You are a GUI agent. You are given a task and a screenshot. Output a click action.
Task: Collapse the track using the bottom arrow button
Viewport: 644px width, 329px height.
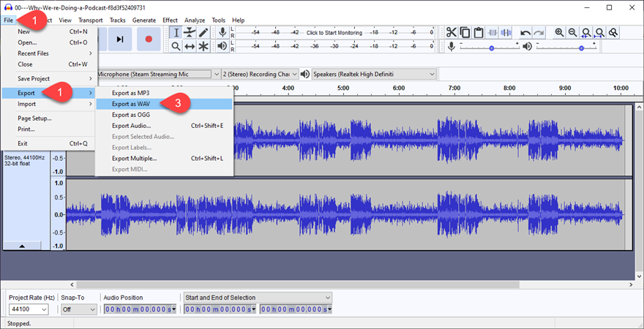(x=20, y=246)
